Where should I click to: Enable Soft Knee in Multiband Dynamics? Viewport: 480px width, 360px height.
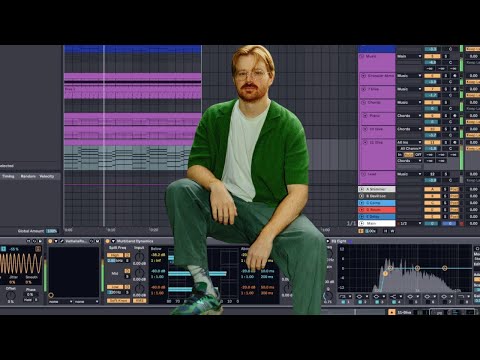tap(118, 301)
